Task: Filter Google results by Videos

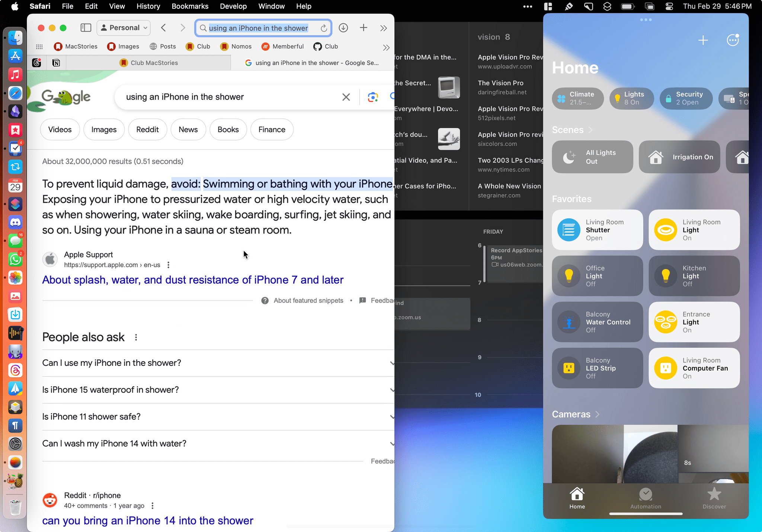Action: tap(60, 130)
